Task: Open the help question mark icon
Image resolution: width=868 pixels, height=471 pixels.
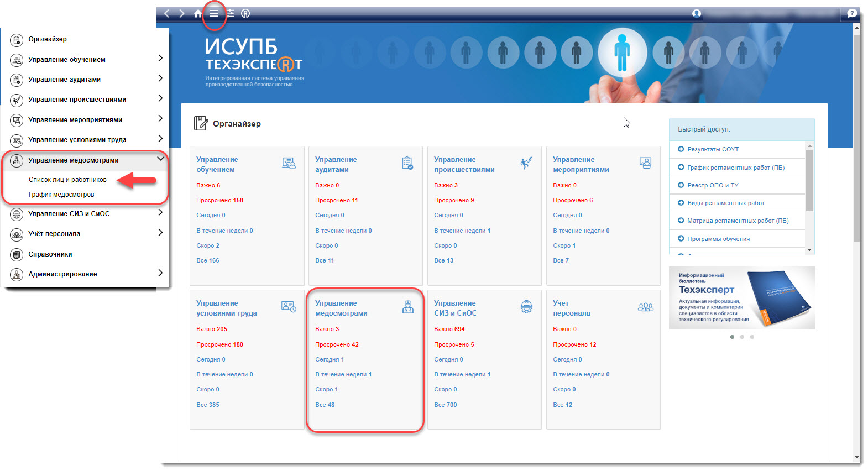Action: (x=852, y=13)
